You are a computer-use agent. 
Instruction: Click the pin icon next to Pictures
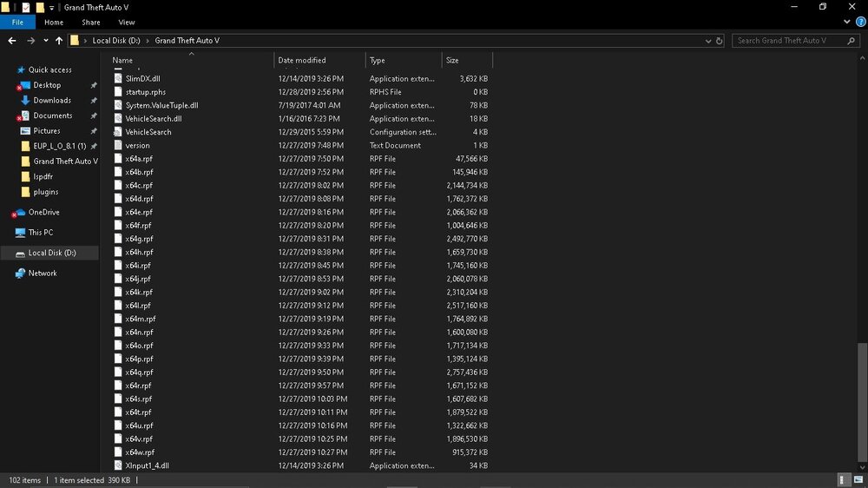[x=94, y=131]
